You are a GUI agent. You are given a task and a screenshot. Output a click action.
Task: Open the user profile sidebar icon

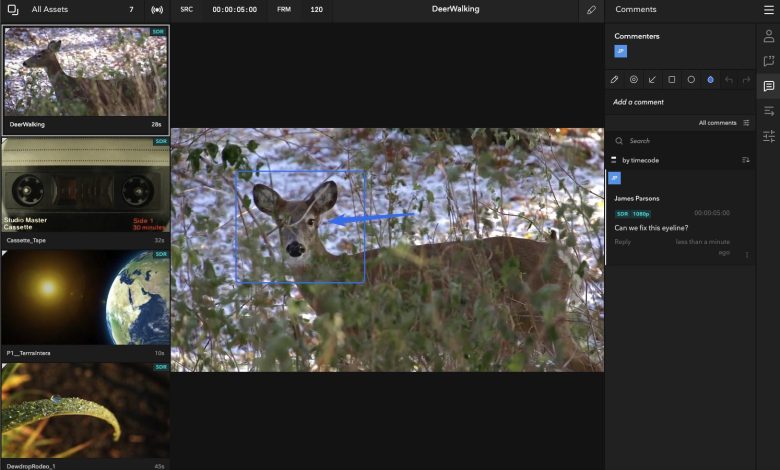768,36
